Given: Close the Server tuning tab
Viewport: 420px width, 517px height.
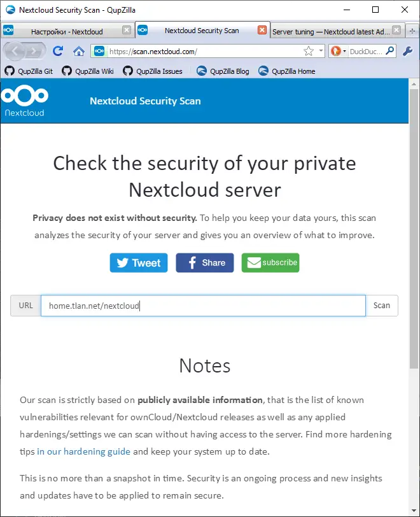Looking at the screenshot, I should point(396,31).
